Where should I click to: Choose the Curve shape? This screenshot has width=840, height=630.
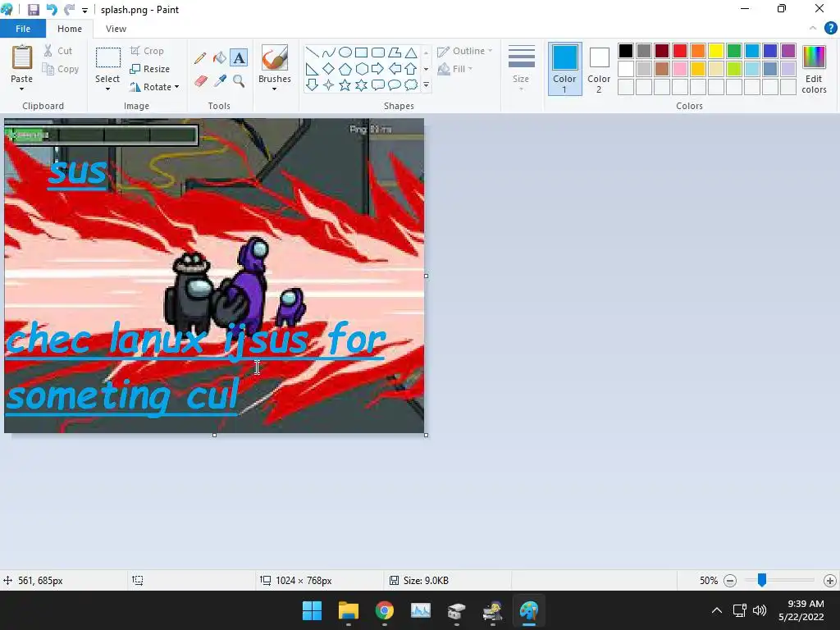[x=328, y=52]
